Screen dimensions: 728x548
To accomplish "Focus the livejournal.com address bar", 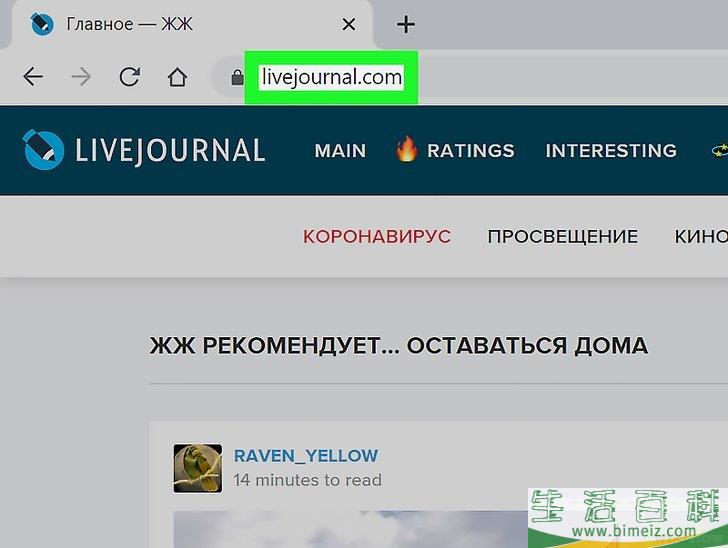I will point(331,77).
